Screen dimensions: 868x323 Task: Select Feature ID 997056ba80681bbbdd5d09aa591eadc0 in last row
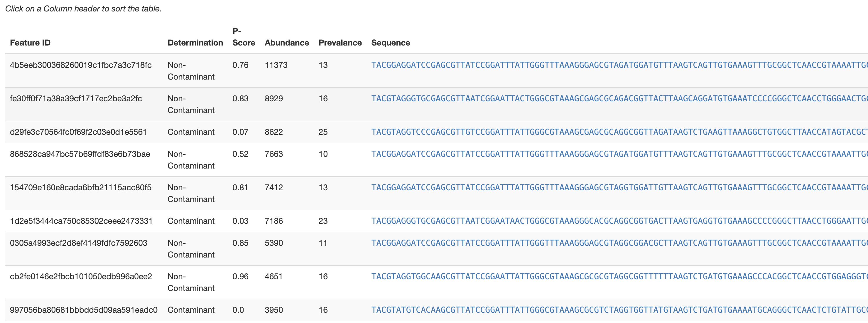84,310
